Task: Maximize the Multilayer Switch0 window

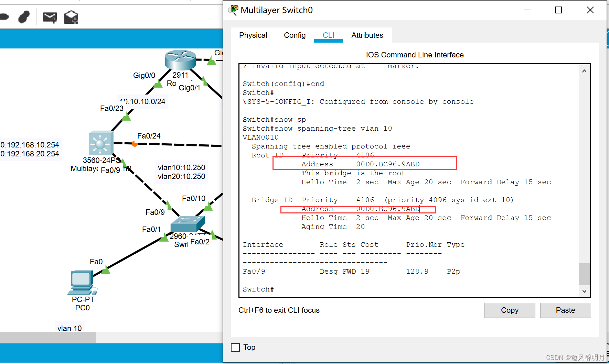Action: pyautogui.click(x=558, y=10)
